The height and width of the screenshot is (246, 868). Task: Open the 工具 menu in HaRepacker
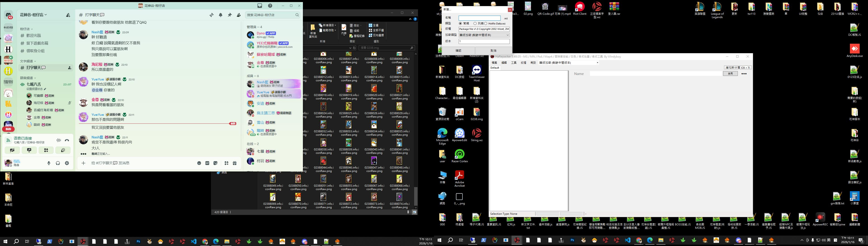(x=514, y=63)
